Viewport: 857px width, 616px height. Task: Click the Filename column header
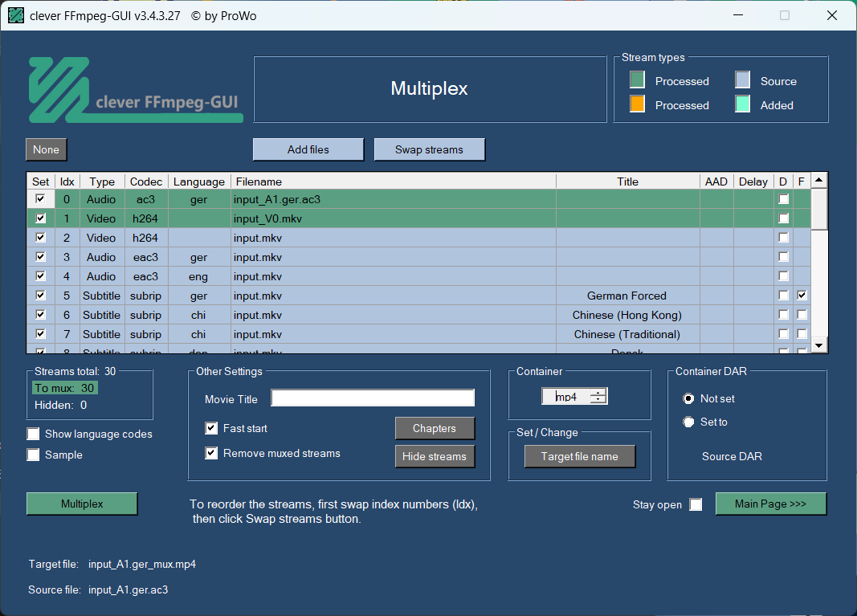click(394, 182)
